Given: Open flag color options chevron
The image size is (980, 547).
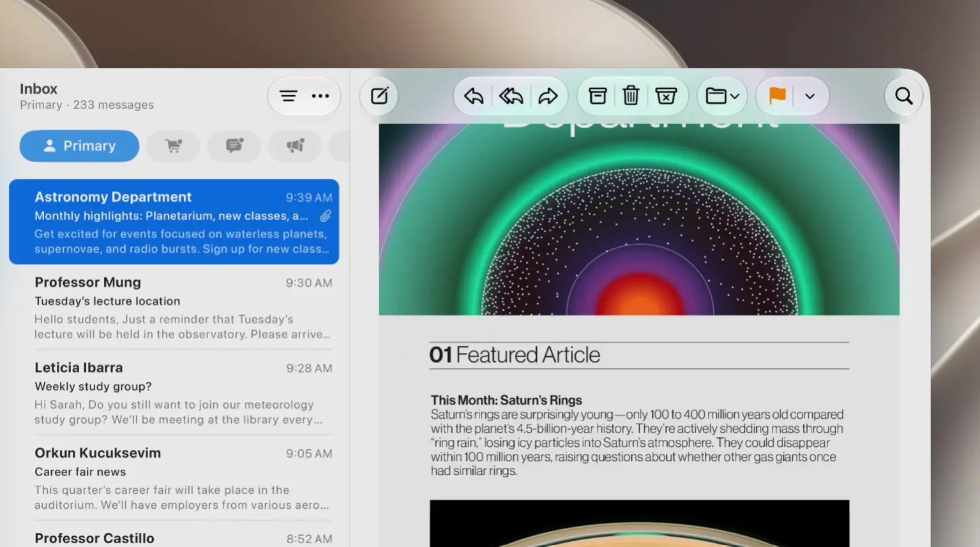Looking at the screenshot, I should (810, 96).
